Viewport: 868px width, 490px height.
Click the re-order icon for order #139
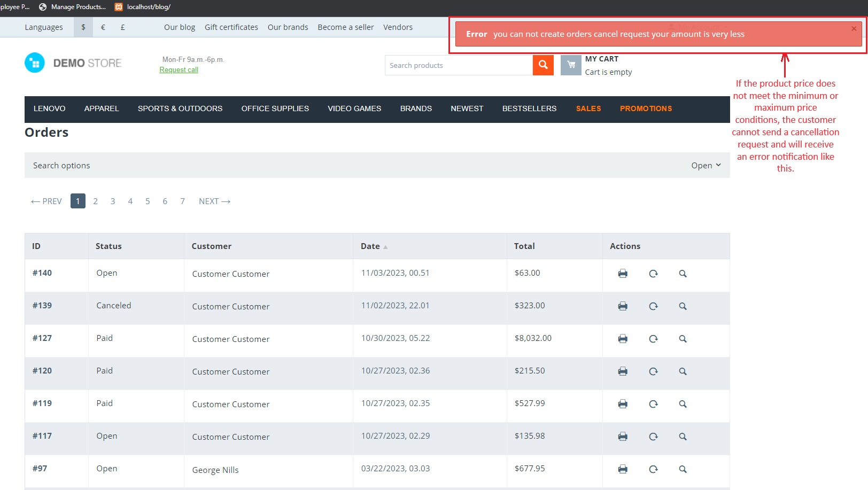click(x=653, y=306)
